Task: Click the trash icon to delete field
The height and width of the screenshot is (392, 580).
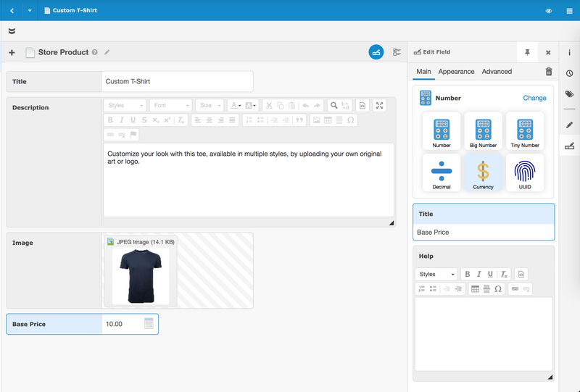Action: coord(548,72)
